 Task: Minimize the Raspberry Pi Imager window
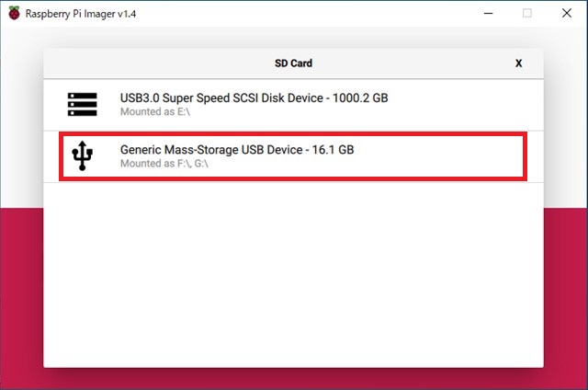[488, 13]
